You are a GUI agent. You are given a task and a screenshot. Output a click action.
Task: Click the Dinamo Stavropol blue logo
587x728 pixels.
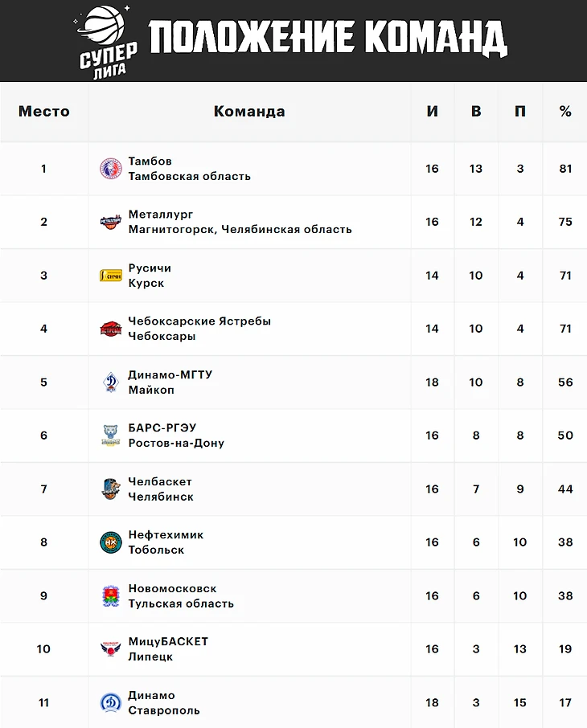coord(110,702)
